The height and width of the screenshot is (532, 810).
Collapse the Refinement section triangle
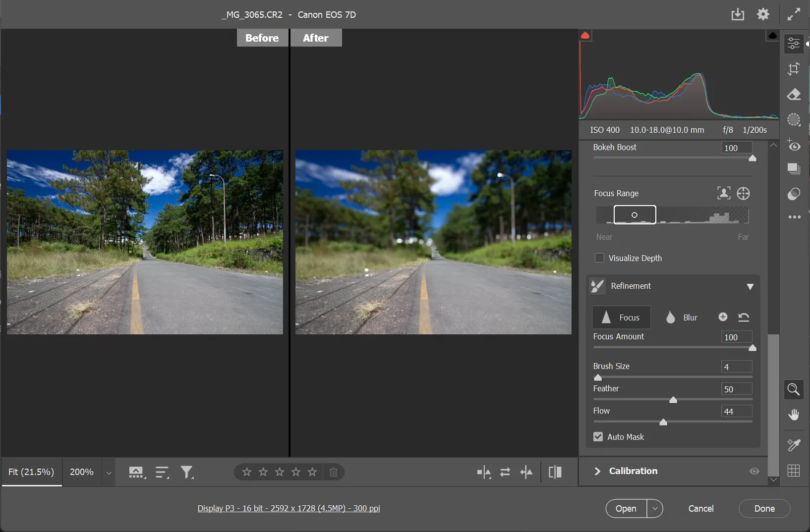click(750, 286)
